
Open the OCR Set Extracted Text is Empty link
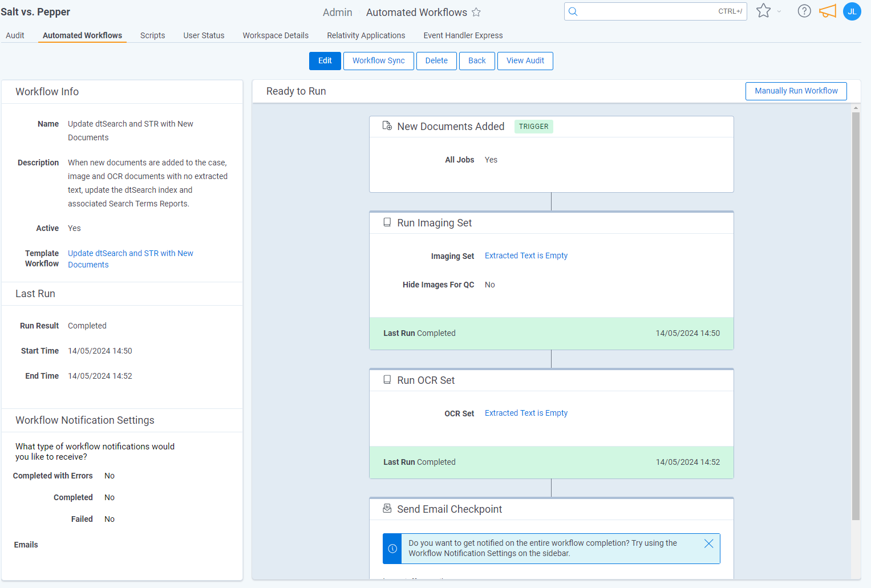pos(526,413)
